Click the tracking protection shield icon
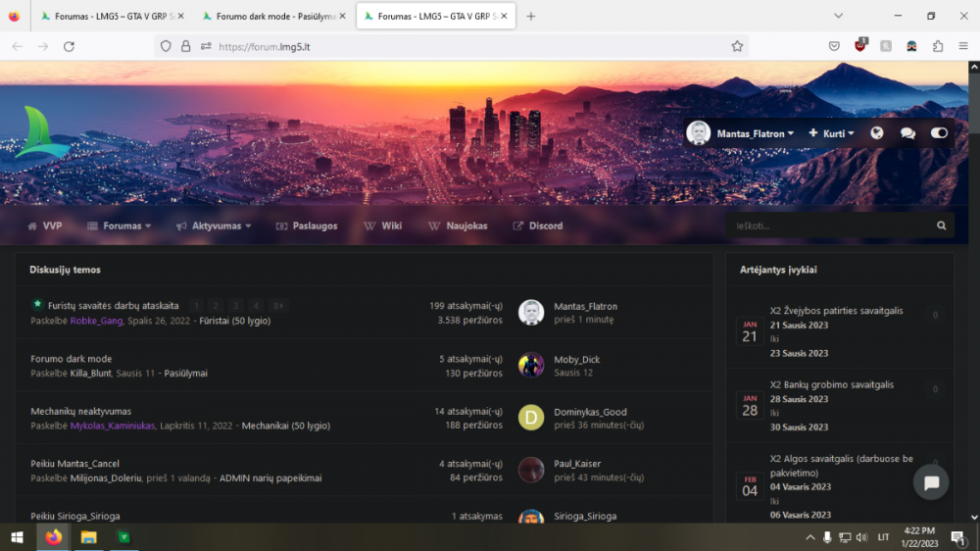Screen dimensions: 980x551 pos(166,46)
